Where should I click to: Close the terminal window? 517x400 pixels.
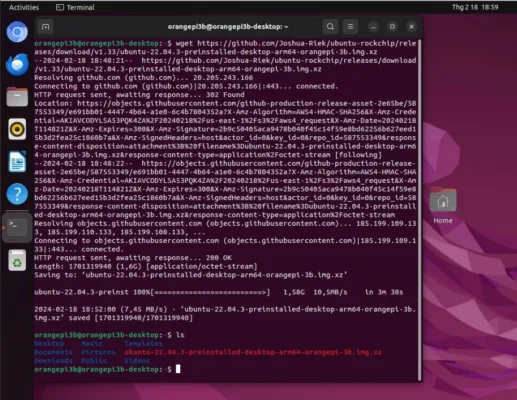click(x=412, y=27)
